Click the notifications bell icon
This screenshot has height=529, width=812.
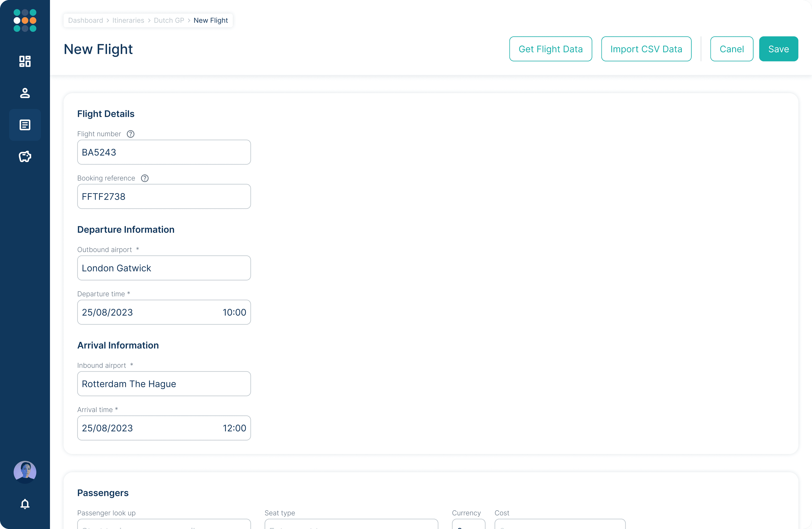pos(25,504)
